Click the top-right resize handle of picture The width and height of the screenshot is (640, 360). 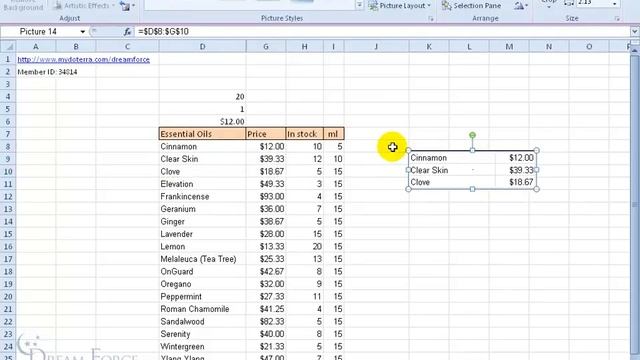coord(536,151)
